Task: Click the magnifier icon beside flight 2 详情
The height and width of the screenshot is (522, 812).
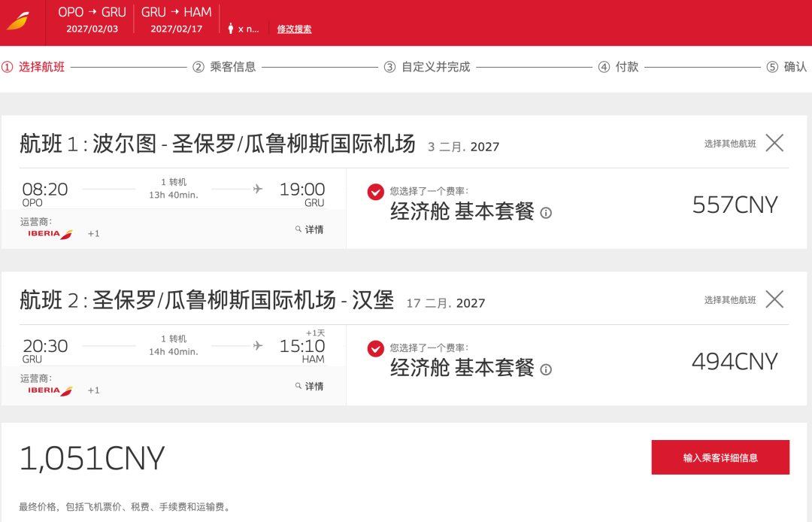Action: point(298,386)
